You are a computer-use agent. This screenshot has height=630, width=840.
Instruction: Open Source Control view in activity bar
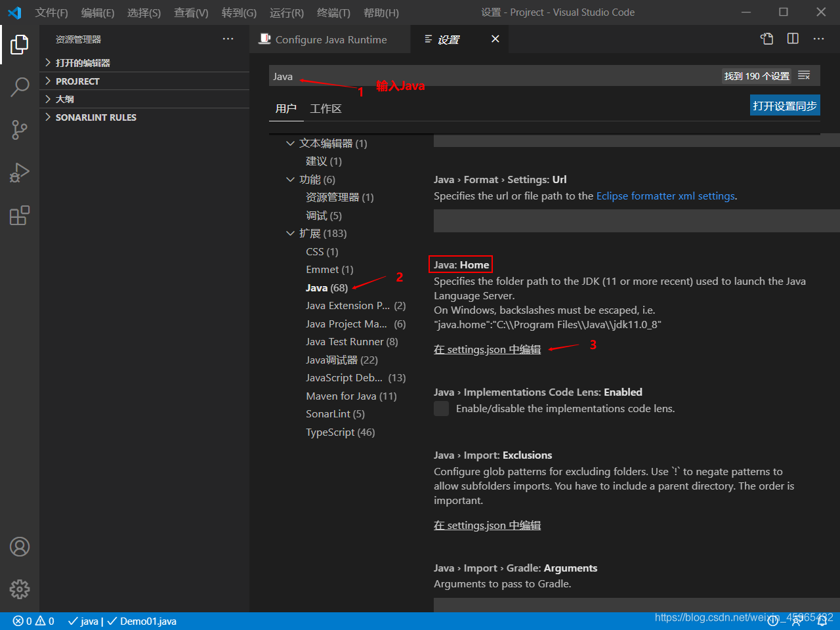20,129
